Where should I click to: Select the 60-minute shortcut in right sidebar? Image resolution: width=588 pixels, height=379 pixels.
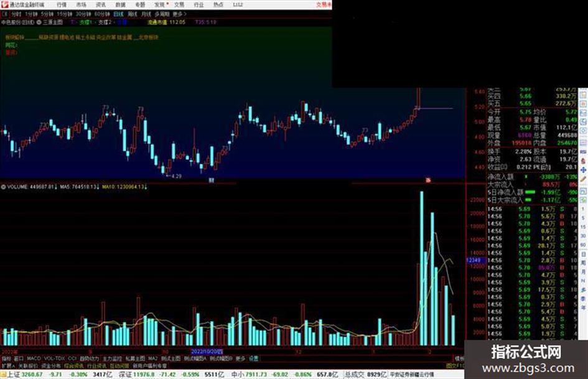583,245
